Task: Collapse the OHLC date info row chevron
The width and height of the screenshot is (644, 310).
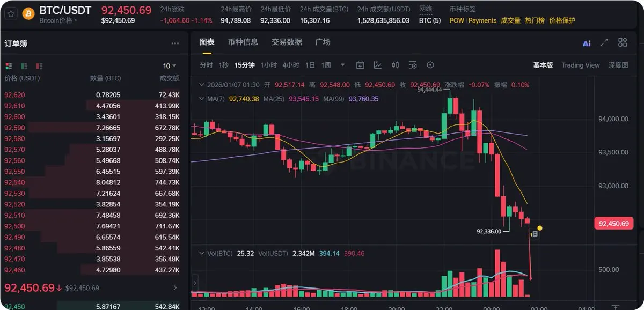Action: click(x=201, y=85)
